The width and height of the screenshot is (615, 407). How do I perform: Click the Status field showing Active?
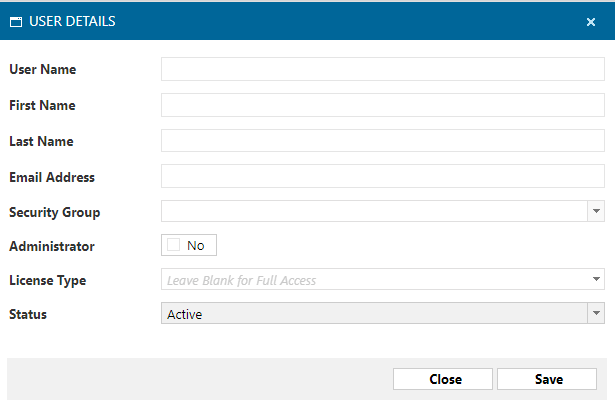[x=374, y=314]
